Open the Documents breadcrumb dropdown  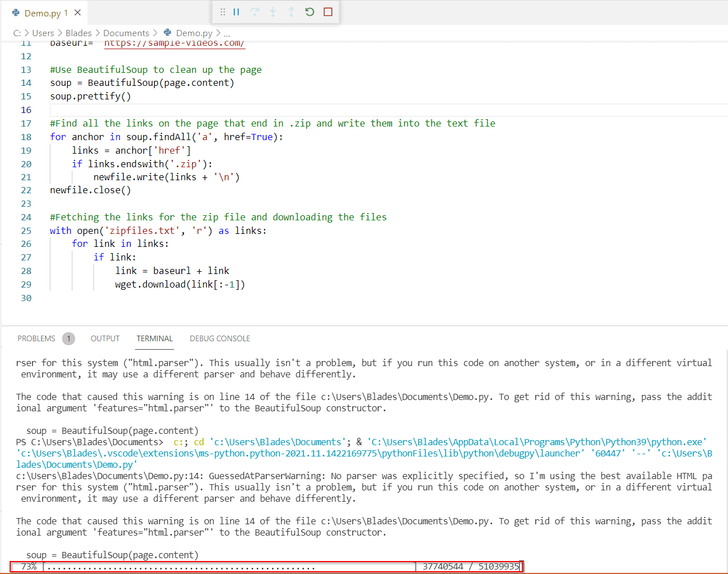pyautogui.click(x=126, y=33)
